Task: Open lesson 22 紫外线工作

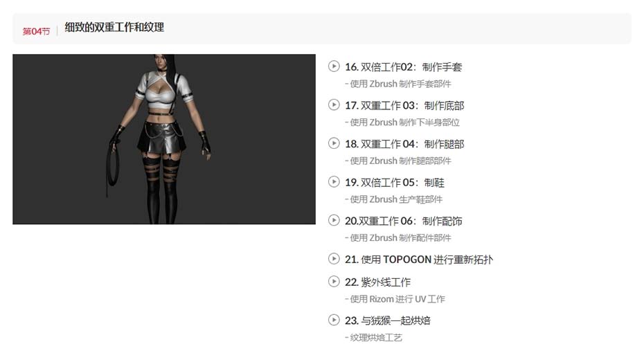Action: 377,282
